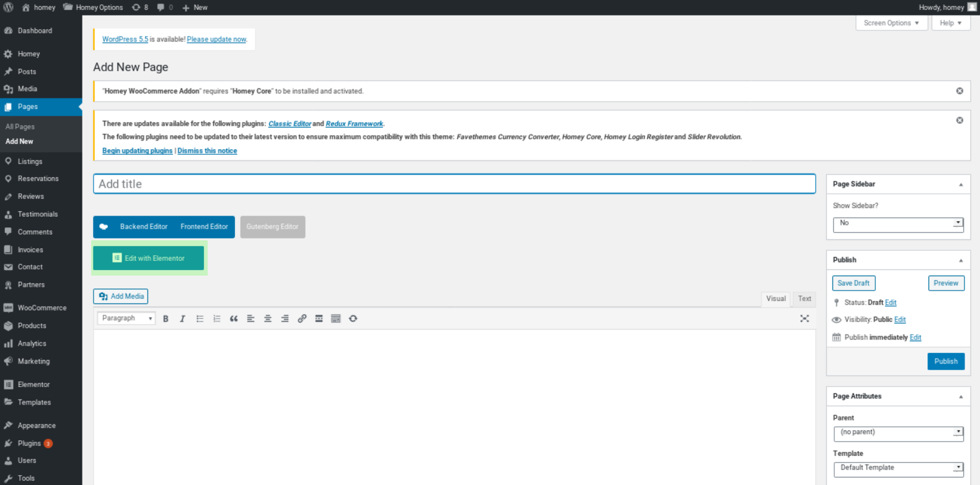Collapse the Publish metabox
Screen dimensions: 980x485
pyautogui.click(x=961, y=260)
